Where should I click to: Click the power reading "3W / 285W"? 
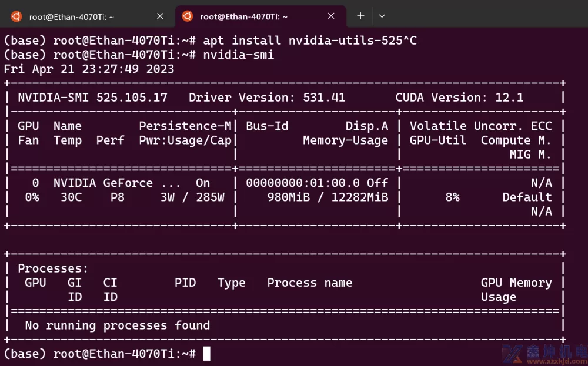[192, 197]
